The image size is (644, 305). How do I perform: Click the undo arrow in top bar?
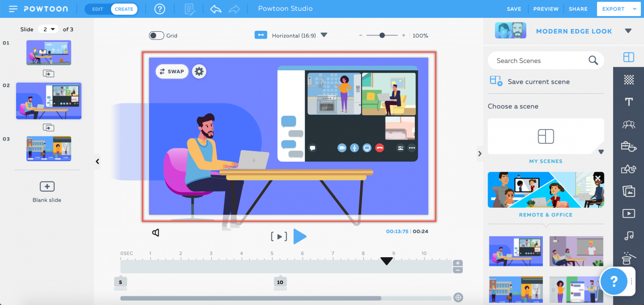(x=216, y=9)
